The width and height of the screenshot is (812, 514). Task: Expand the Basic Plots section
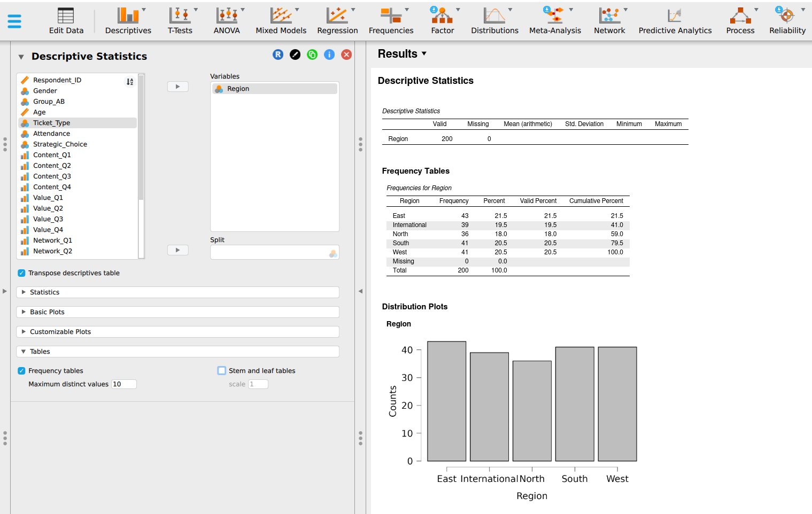177,312
